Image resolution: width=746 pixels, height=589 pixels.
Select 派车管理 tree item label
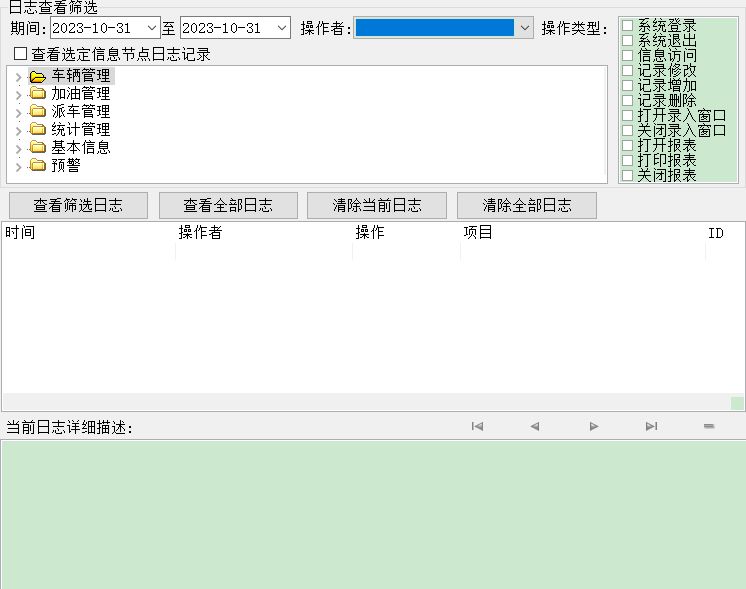tap(81, 111)
